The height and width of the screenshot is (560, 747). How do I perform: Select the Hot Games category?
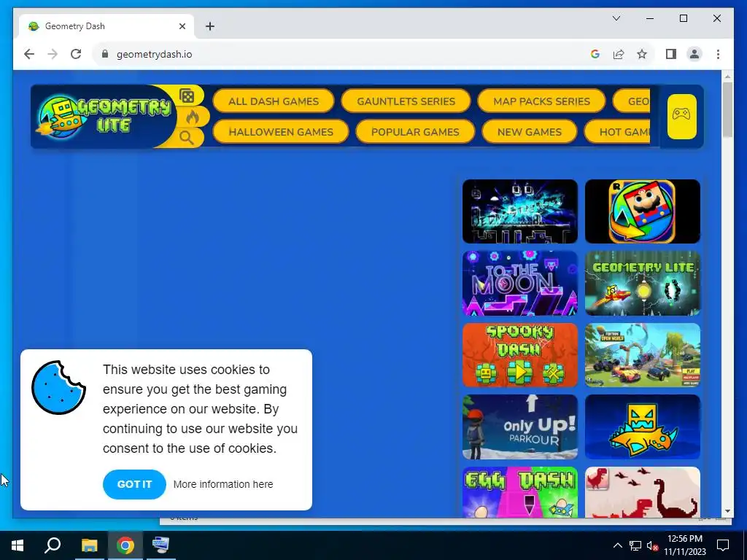tap(617, 131)
